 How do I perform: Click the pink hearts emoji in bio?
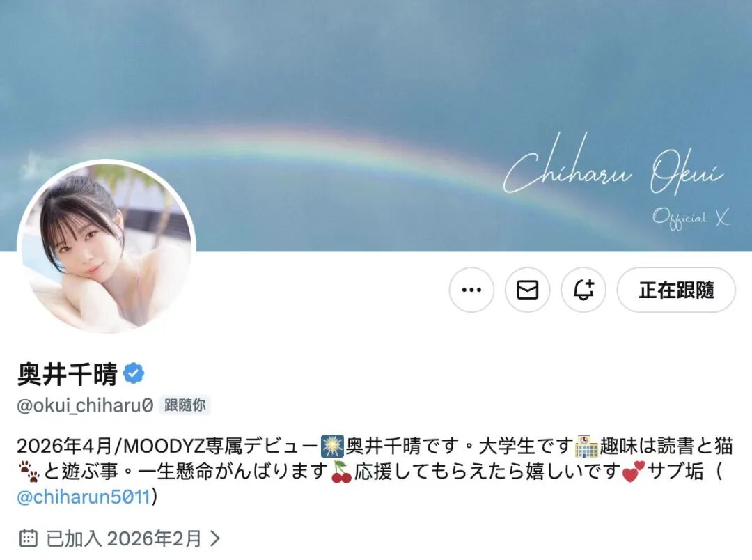pyautogui.click(x=633, y=472)
